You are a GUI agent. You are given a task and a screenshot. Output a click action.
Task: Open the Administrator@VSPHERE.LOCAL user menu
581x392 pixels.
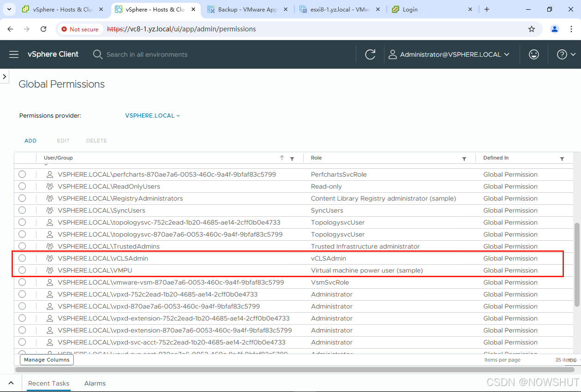[x=449, y=54]
